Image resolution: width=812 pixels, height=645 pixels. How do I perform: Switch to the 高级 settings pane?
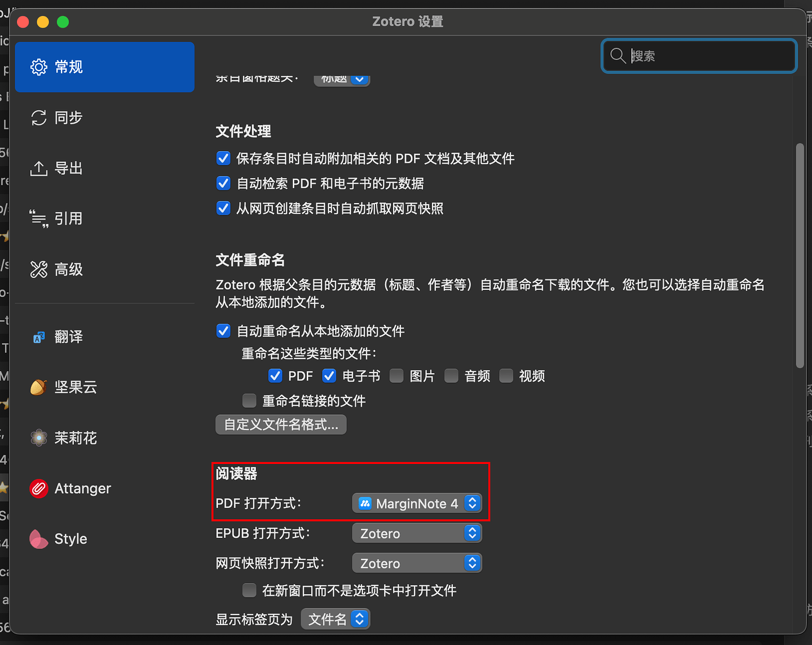(105, 270)
